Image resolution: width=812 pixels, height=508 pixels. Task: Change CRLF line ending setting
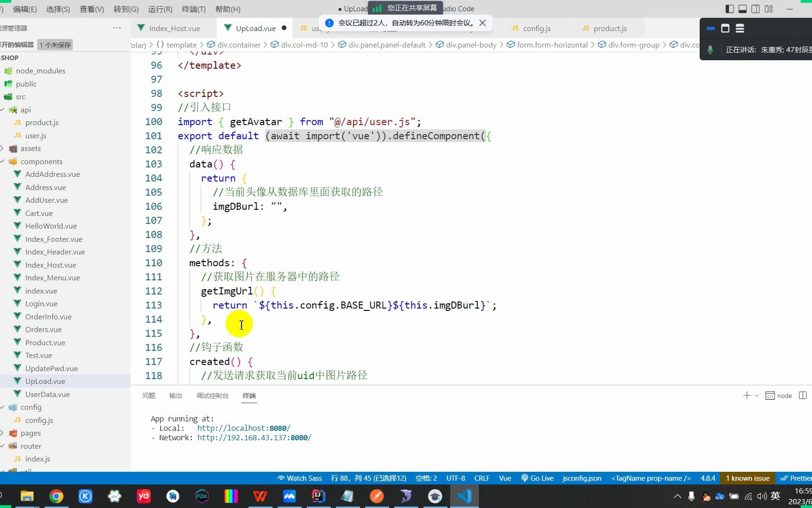(482, 478)
